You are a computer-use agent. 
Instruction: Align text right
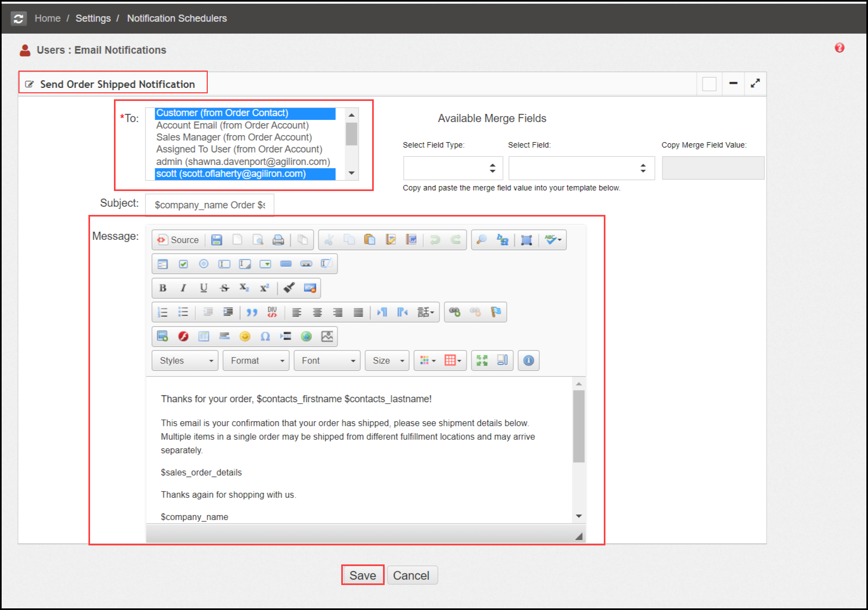[x=337, y=312]
